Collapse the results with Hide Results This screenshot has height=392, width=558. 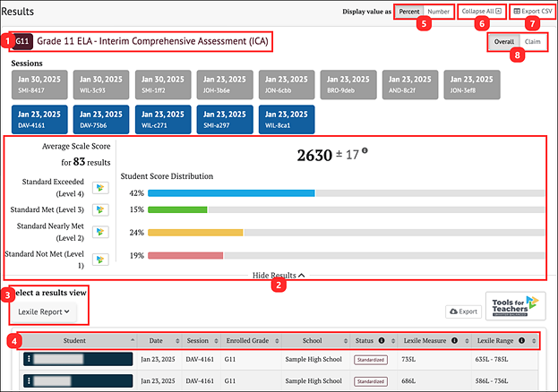pos(279,276)
